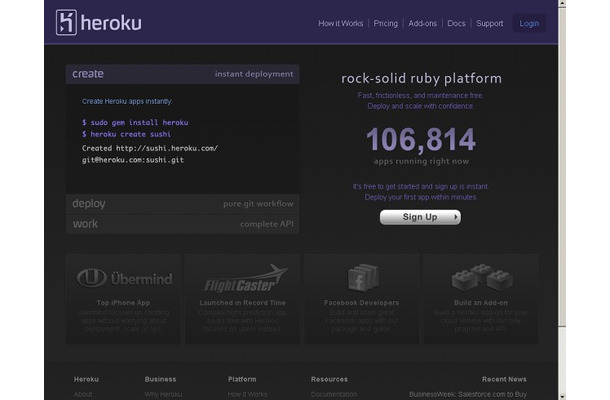Open How it Works in top navigation

[x=340, y=23]
